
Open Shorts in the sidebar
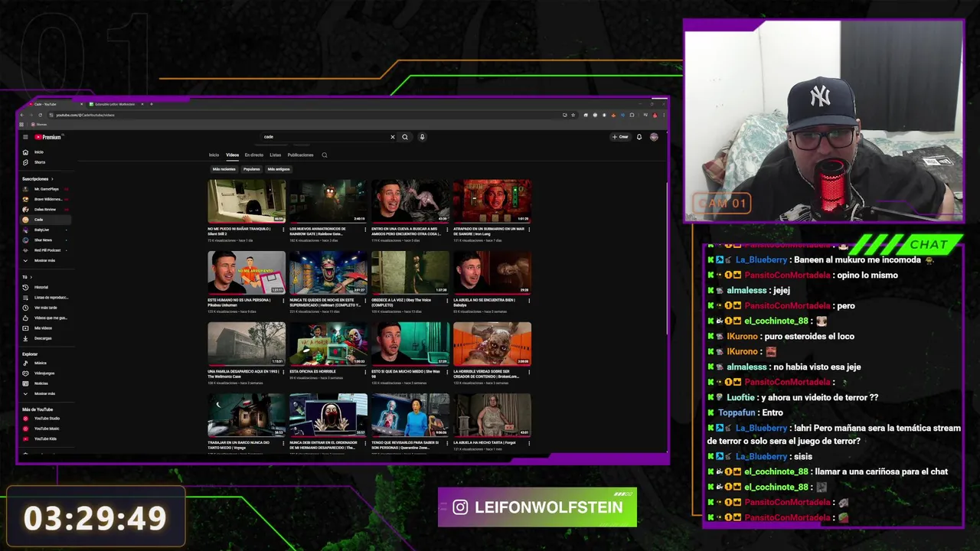click(46, 162)
